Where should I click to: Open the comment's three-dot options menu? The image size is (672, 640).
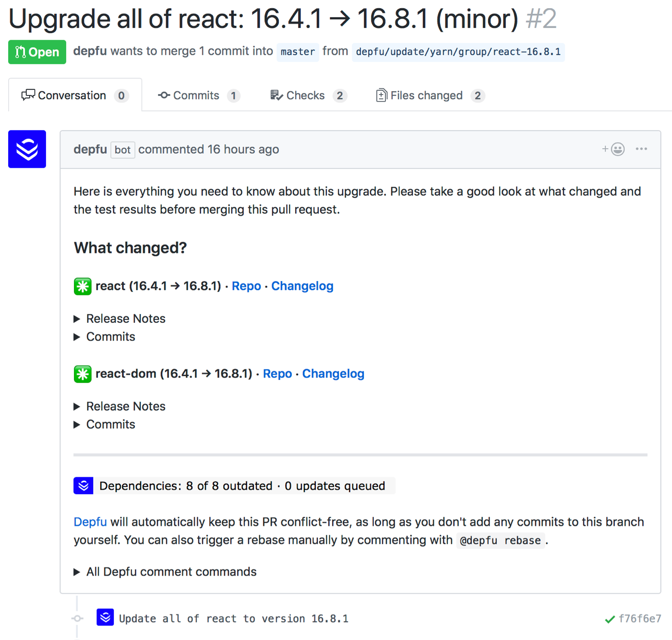(x=641, y=149)
